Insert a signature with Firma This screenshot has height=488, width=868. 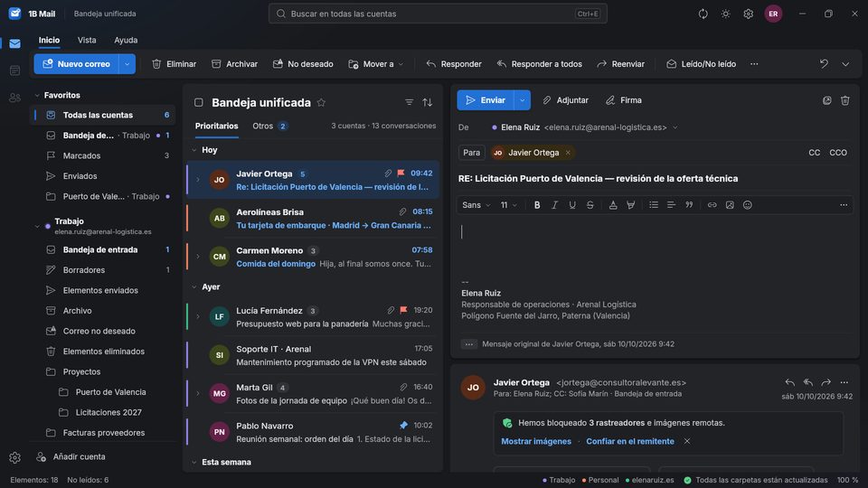click(x=623, y=100)
